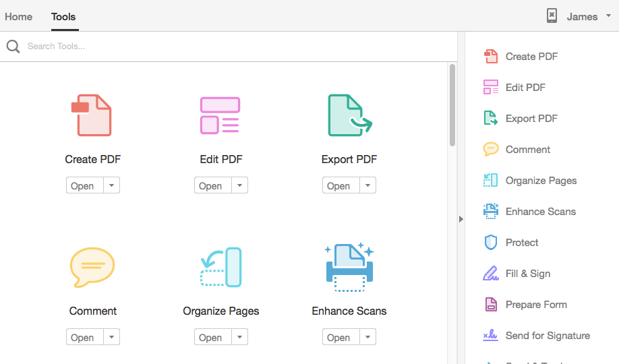This screenshot has height=364, width=619.
Task: Click the large Organize Pages icon
Action: coord(220,268)
